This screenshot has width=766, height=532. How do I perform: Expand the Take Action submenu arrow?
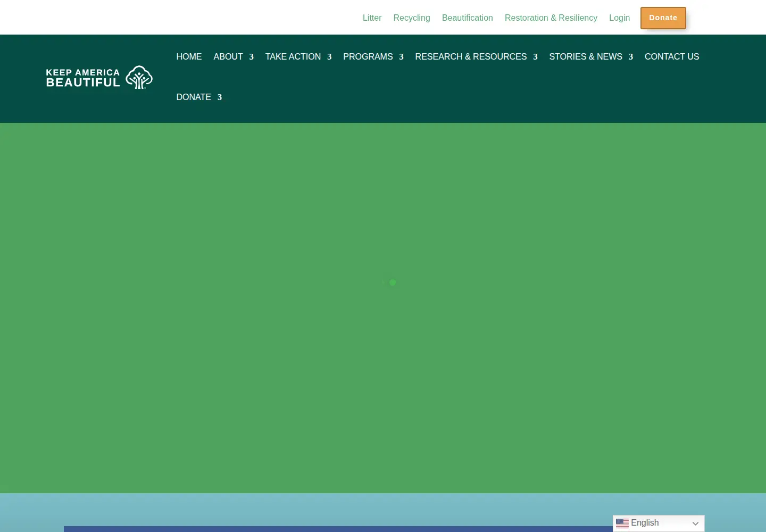pyautogui.click(x=329, y=57)
